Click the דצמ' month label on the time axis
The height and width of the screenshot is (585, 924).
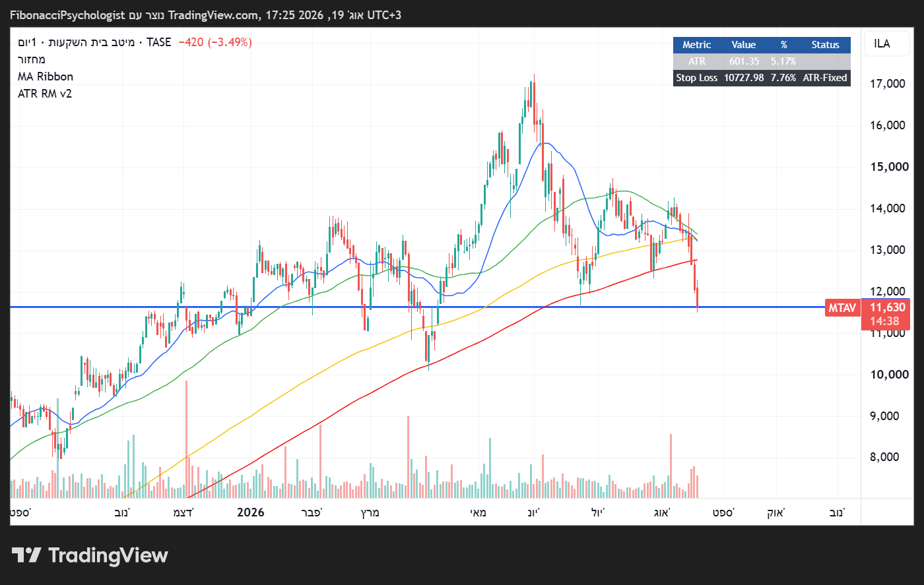183,512
